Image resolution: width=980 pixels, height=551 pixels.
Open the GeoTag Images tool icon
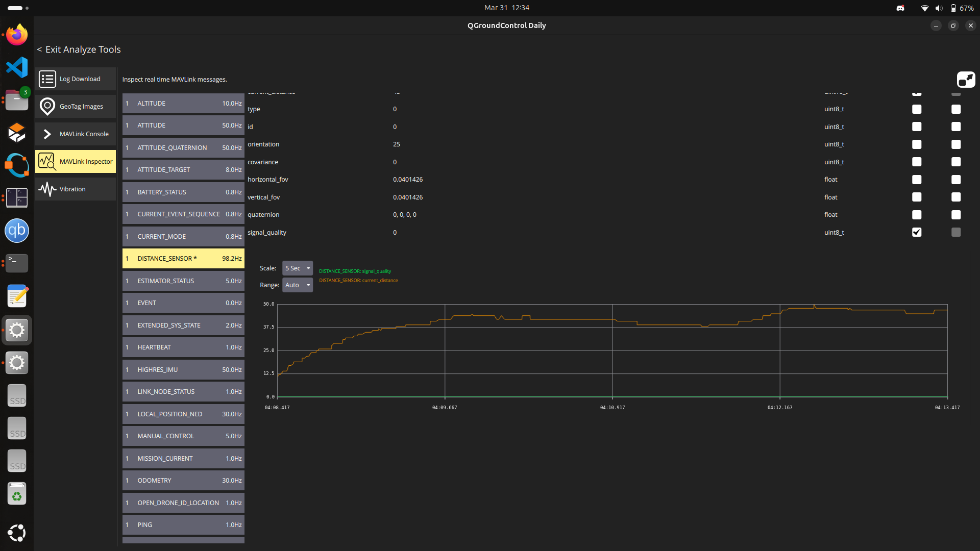pyautogui.click(x=47, y=107)
